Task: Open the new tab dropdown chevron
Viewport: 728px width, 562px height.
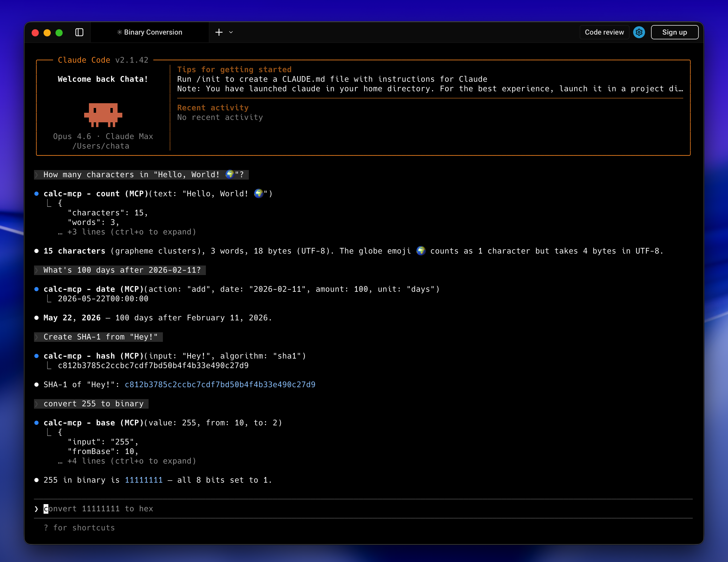Action: coord(231,32)
